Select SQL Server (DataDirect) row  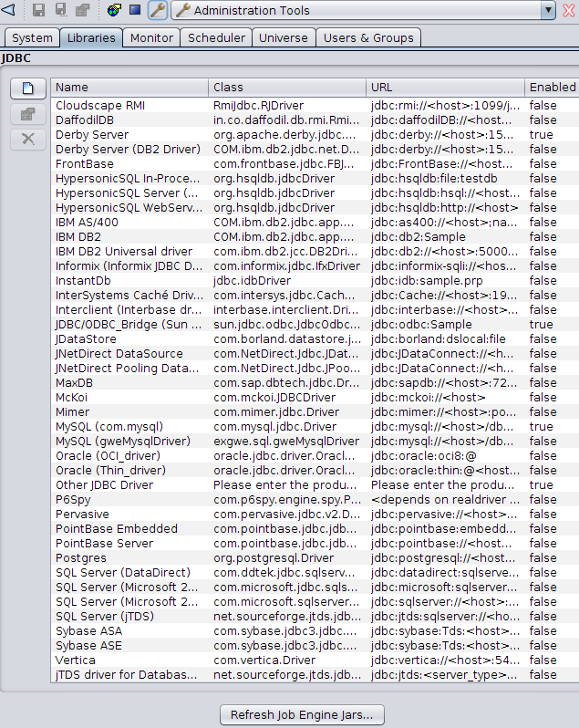click(x=315, y=573)
